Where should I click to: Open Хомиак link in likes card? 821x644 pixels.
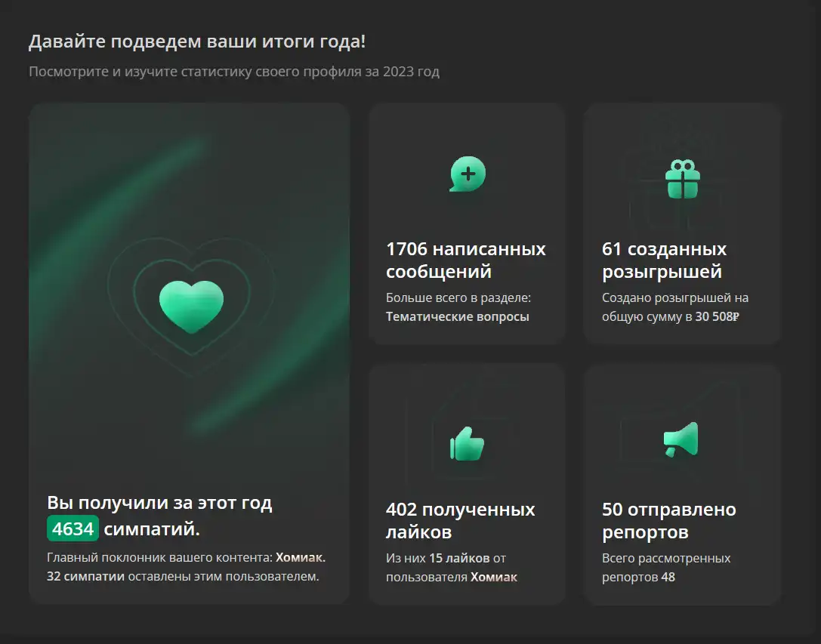click(494, 577)
